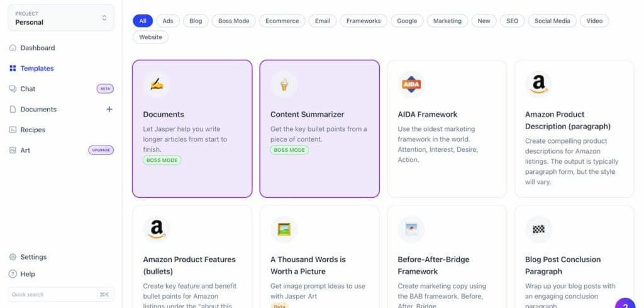Open the Before-After-Bridge Framework title
Viewport: 644px width, 308px height.
pyautogui.click(x=433, y=266)
